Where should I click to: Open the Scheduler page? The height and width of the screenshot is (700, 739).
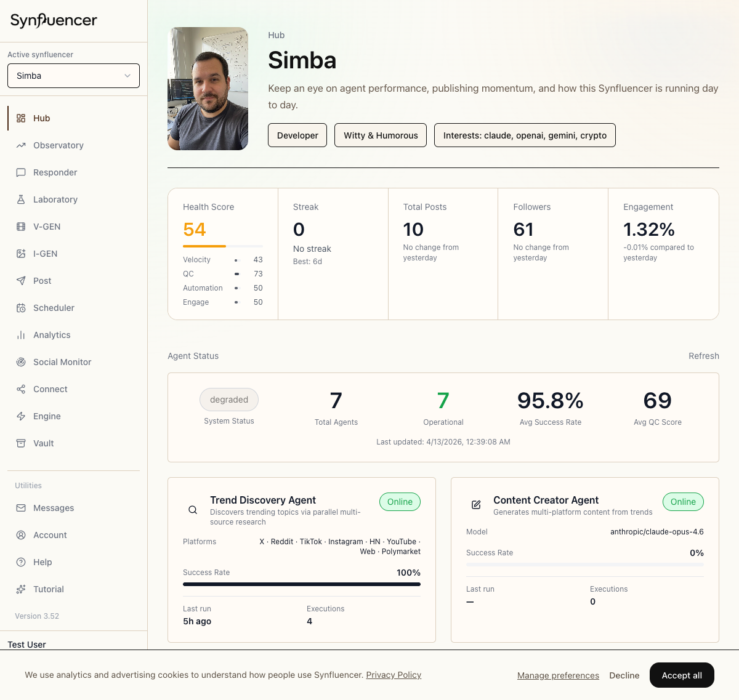point(73,308)
